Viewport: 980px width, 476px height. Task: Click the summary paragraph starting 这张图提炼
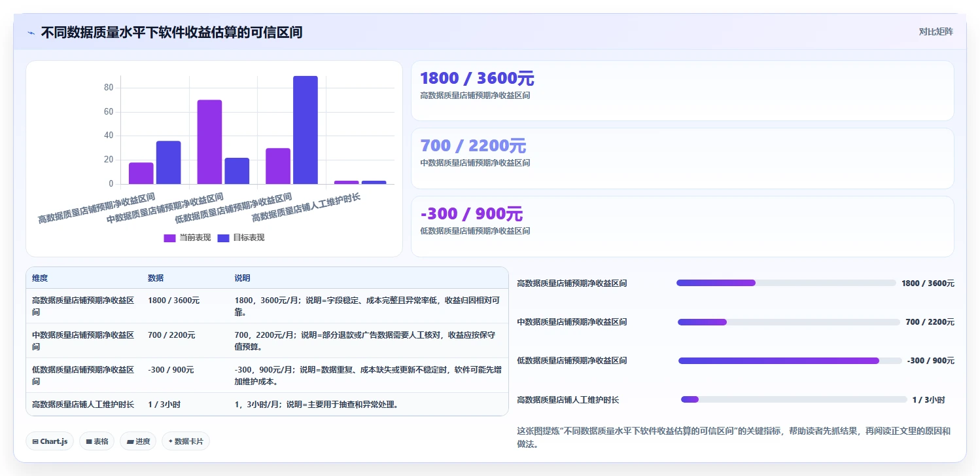733,437
